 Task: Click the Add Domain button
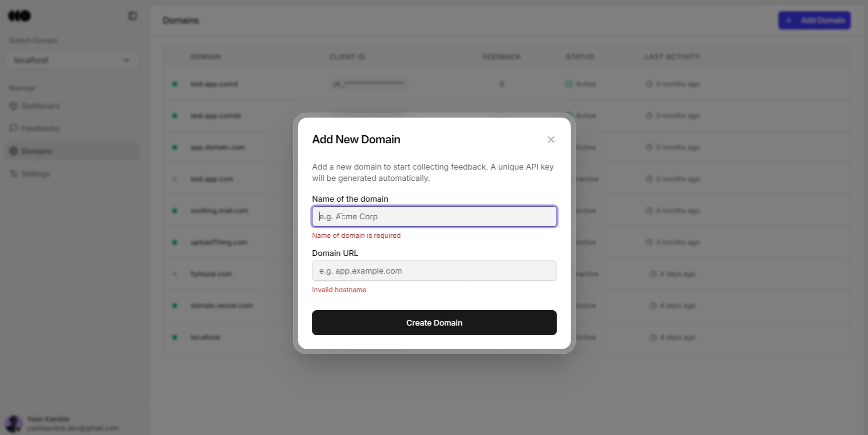815,20
